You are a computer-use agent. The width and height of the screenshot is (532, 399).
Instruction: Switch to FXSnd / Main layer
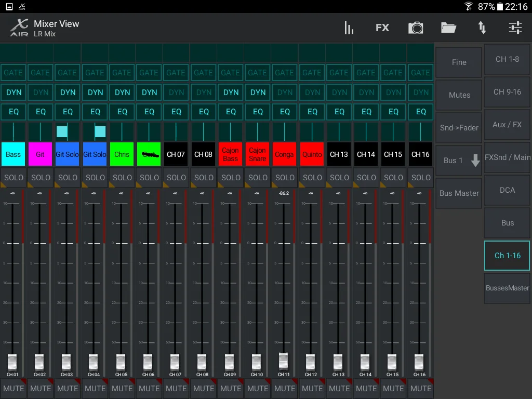(507, 157)
